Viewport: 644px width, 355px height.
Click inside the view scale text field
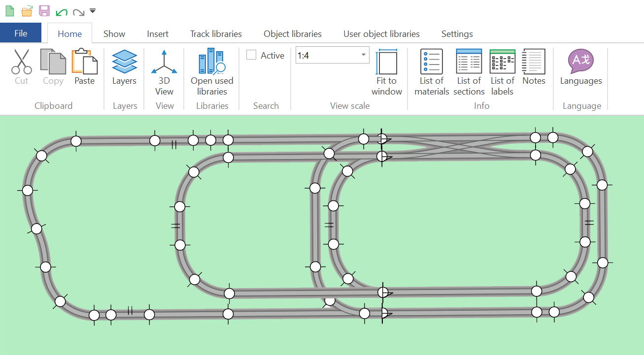[x=326, y=55]
